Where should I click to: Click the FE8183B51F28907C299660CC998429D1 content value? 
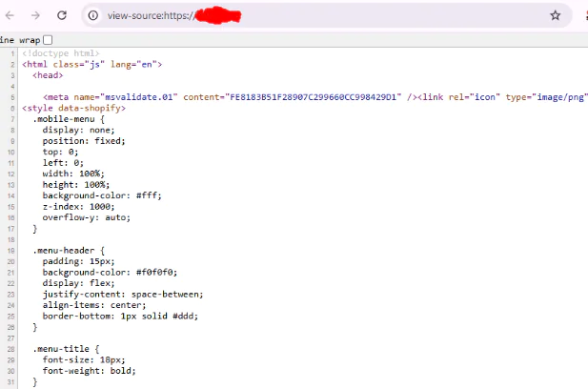point(314,97)
